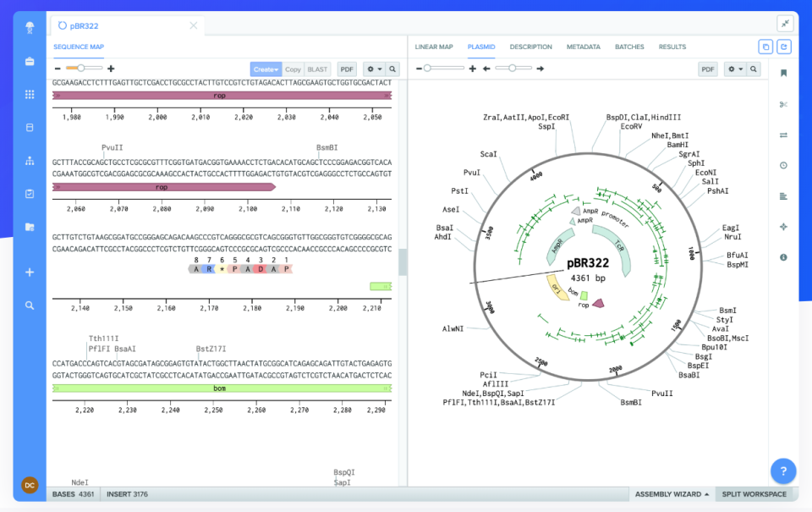
Task: Launch the Assembly Wizard
Action: [x=672, y=493]
